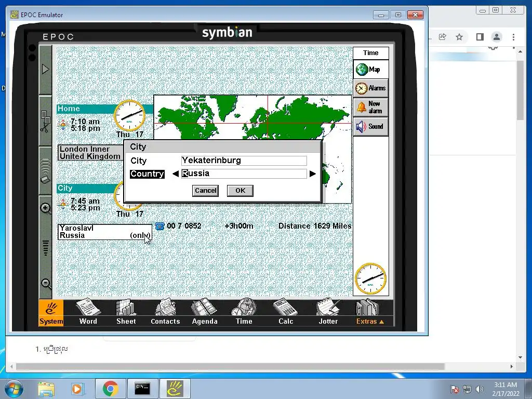Confirm City dialog with OK

(240, 191)
